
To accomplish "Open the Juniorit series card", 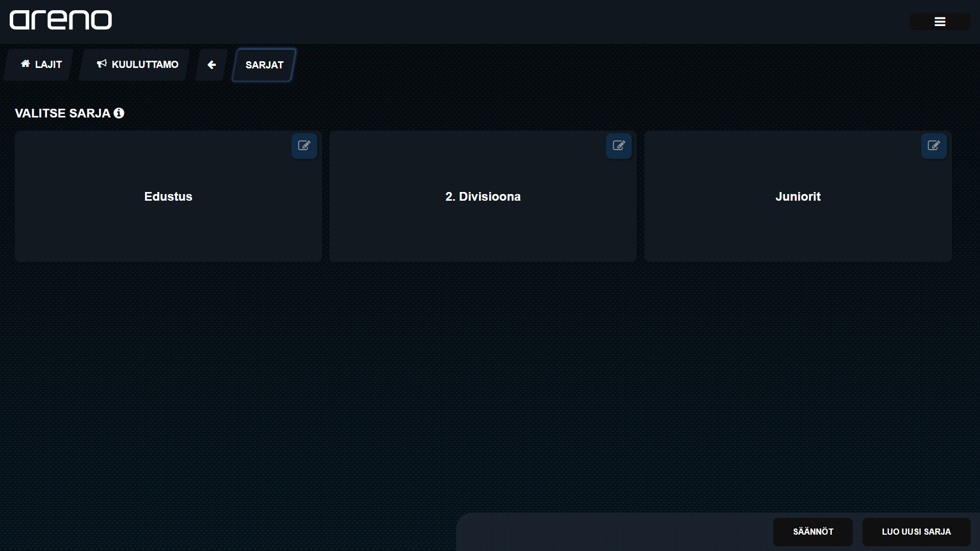I will coord(798,225).
